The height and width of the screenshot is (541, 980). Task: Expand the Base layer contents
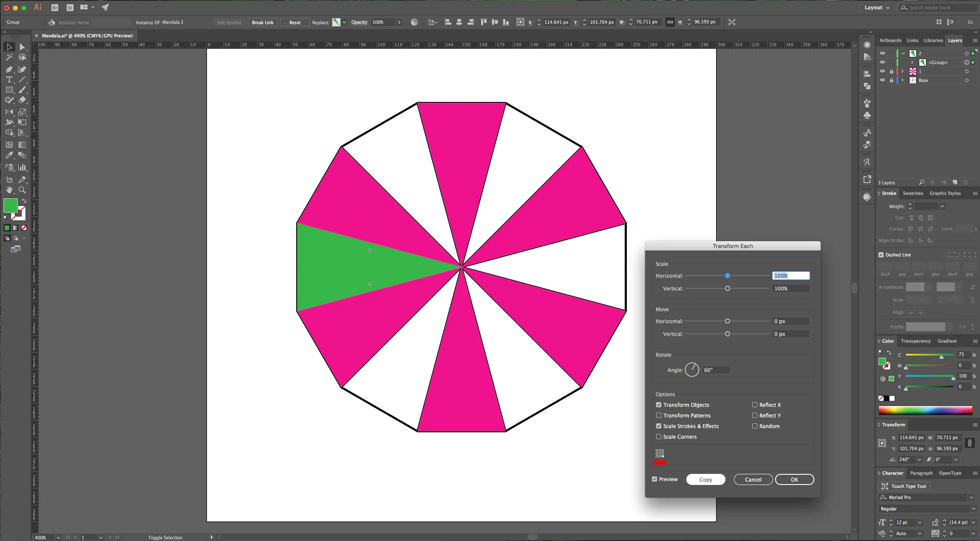tap(903, 80)
